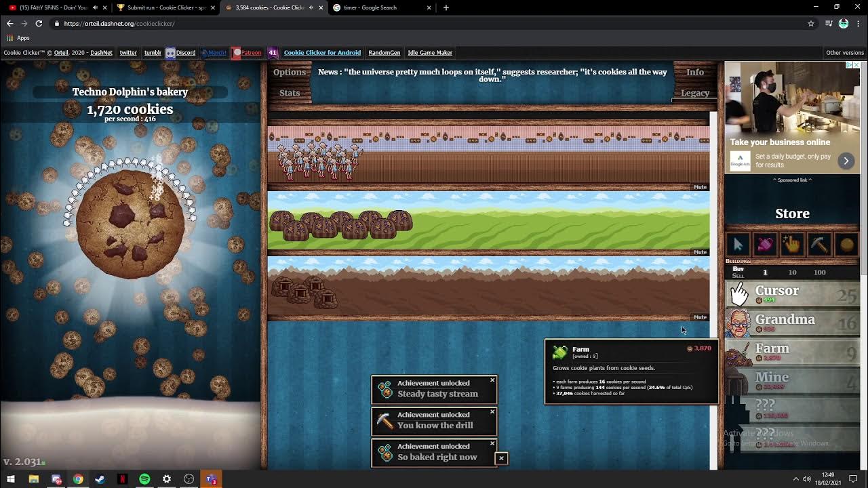
Task: Open Steam from taskbar
Action: coord(100,479)
